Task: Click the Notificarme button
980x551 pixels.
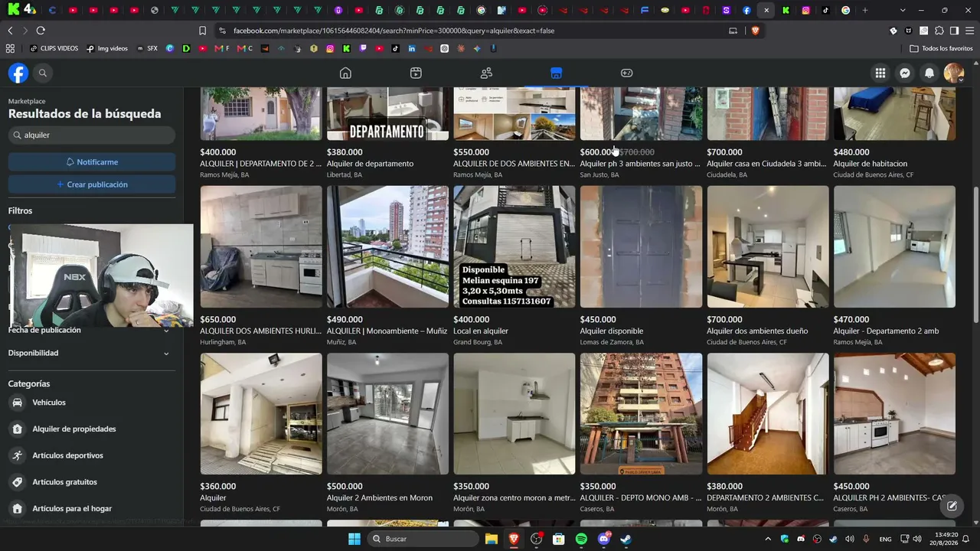Action: tap(92, 162)
